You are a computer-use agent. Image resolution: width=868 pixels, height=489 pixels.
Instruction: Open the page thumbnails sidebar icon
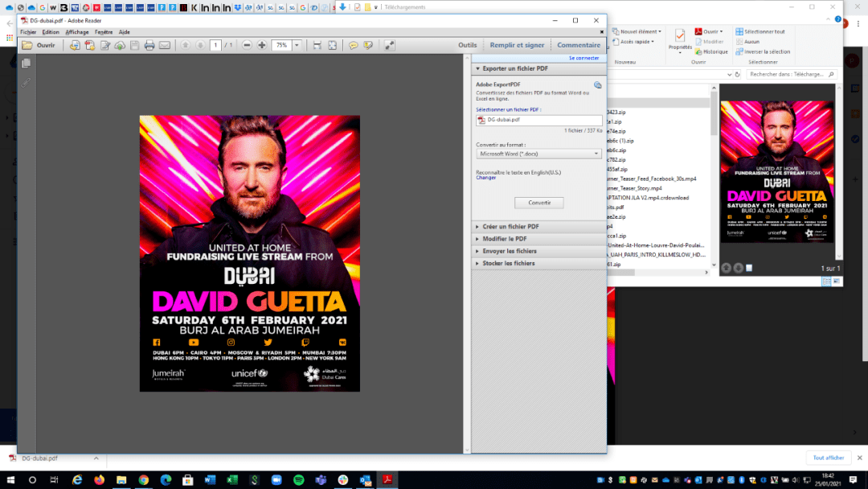pos(26,64)
